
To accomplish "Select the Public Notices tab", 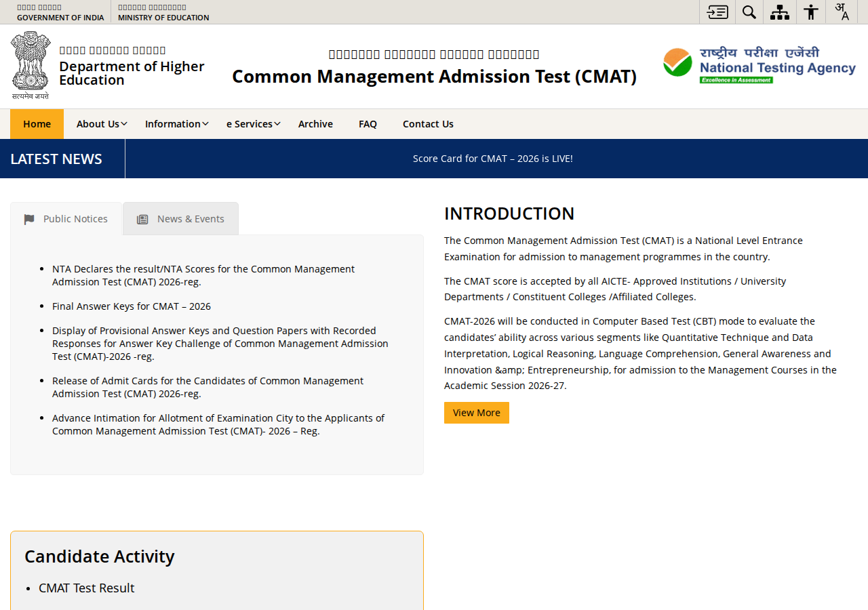I will tap(66, 219).
